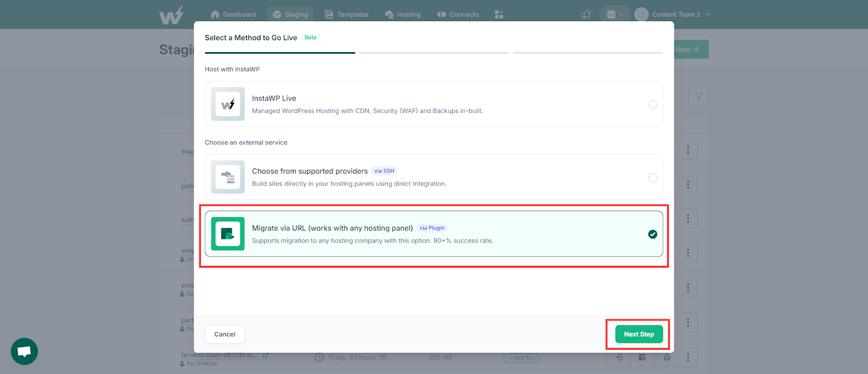868x374 pixels.
Task: Click the 'Choose an external service' heading
Action: coord(246,143)
